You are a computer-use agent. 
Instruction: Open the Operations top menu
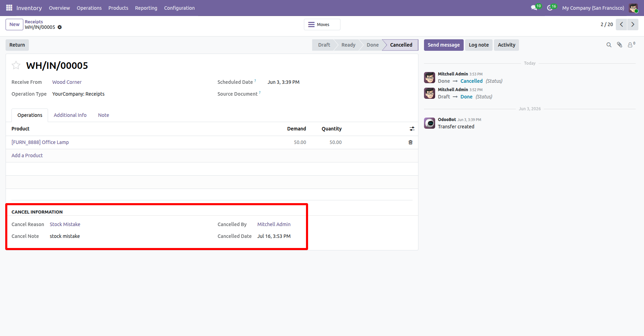89,8
